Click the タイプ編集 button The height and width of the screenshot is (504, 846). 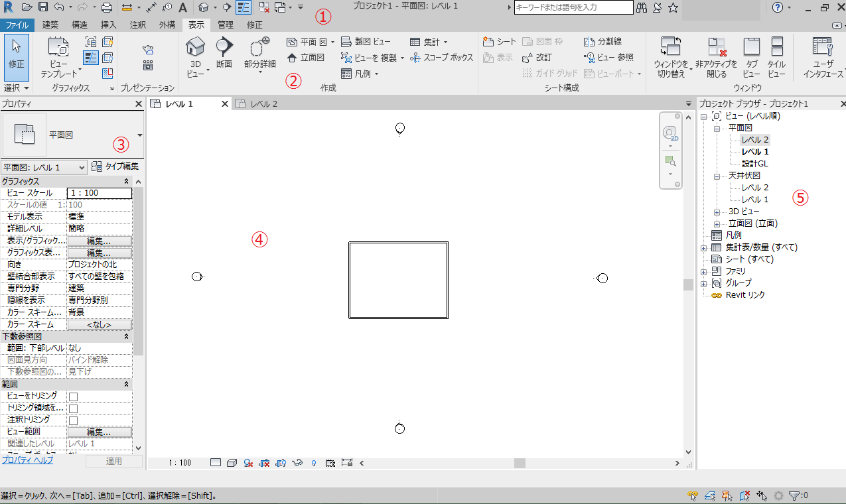pyautogui.click(x=115, y=166)
